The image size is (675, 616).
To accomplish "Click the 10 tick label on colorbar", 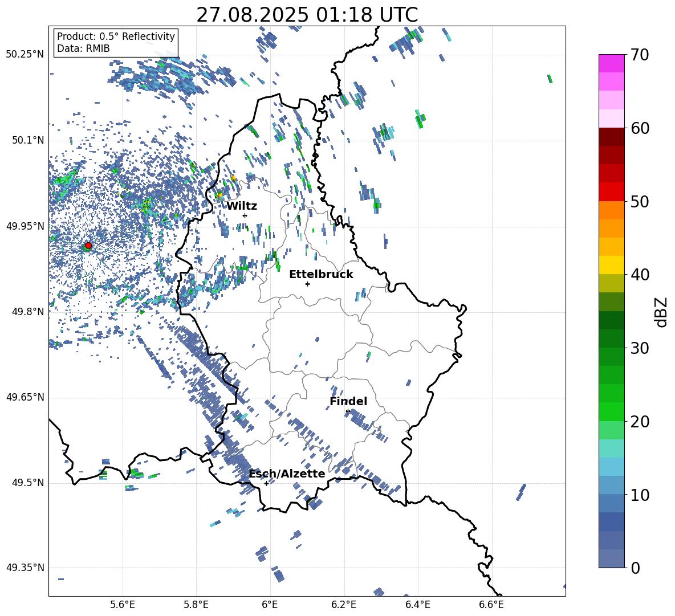I will click(640, 495).
